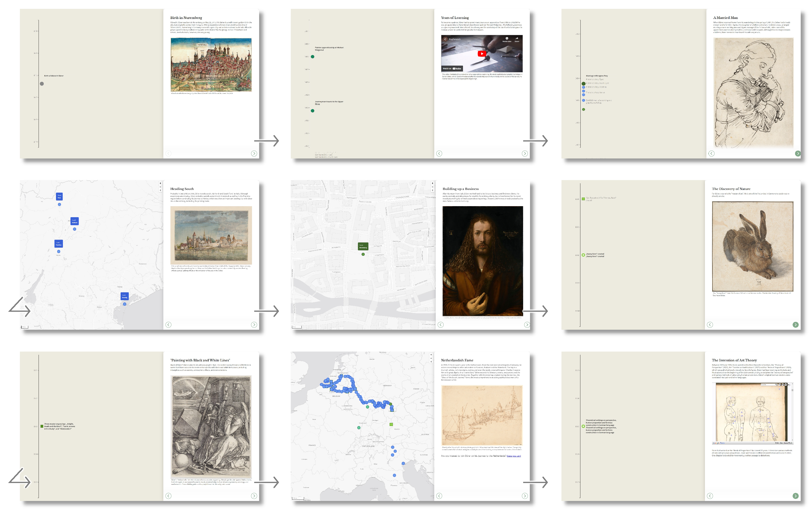The height and width of the screenshot is (513, 812).
Task: Go to next slide from The Invention of Art Theory
Action: 796,496
